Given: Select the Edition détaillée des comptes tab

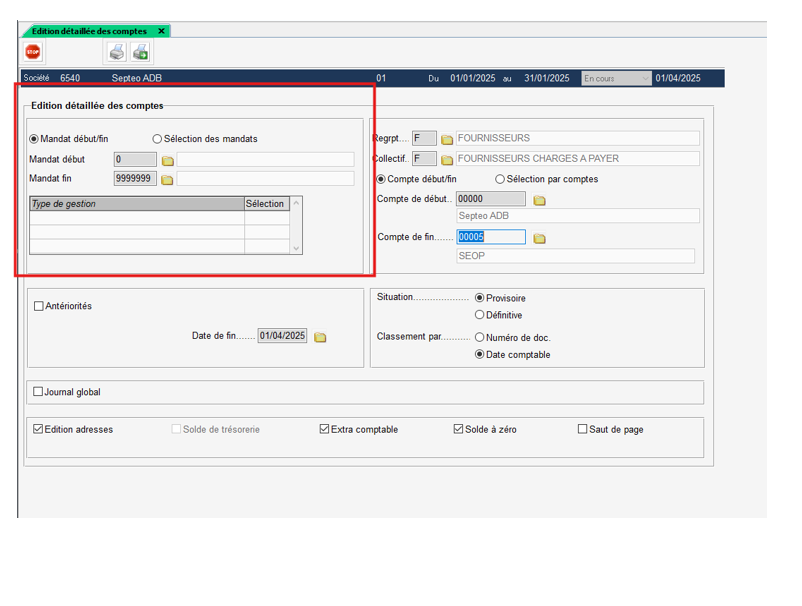Looking at the screenshot, I should tap(90, 31).
